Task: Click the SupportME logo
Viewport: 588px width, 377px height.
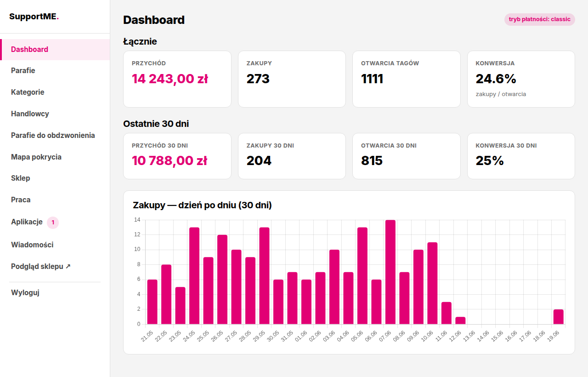Action: (x=34, y=17)
